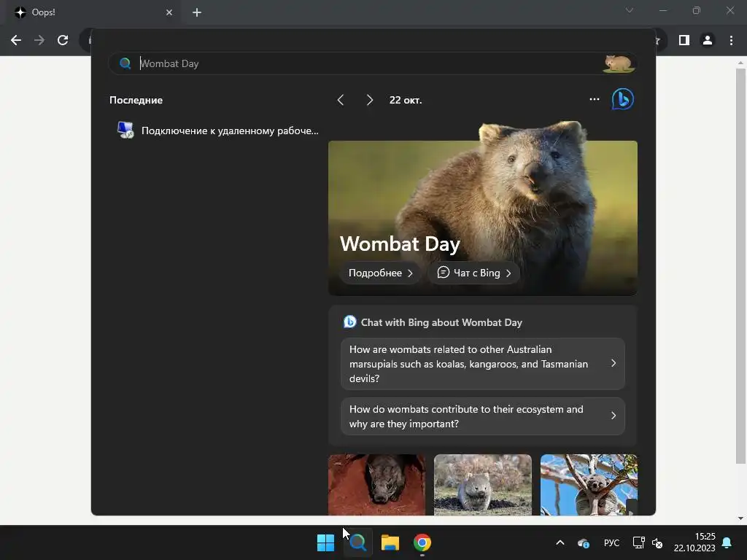
Task: Open the notifications bell icon
Action: [727, 542]
